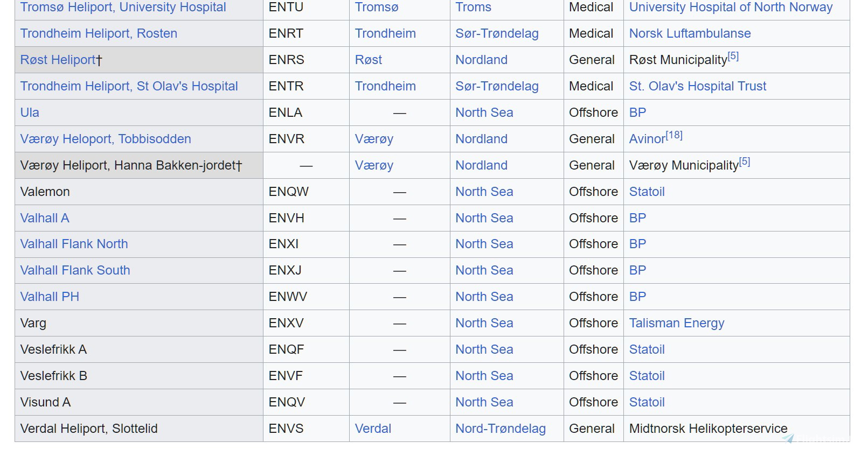Viewport: 868px width, 456px height.
Task: Click the Trondheim Heliport, Rosten link
Action: click(99, 33)
